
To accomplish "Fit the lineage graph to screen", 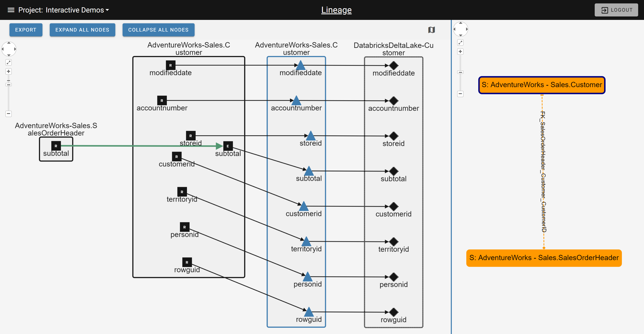I will [x=8, y=62].
